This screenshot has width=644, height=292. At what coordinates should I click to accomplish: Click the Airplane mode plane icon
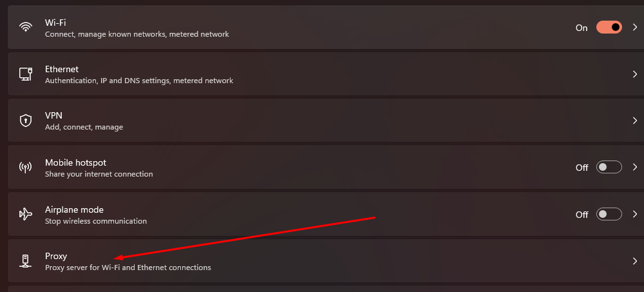click(x=26, y=215)
